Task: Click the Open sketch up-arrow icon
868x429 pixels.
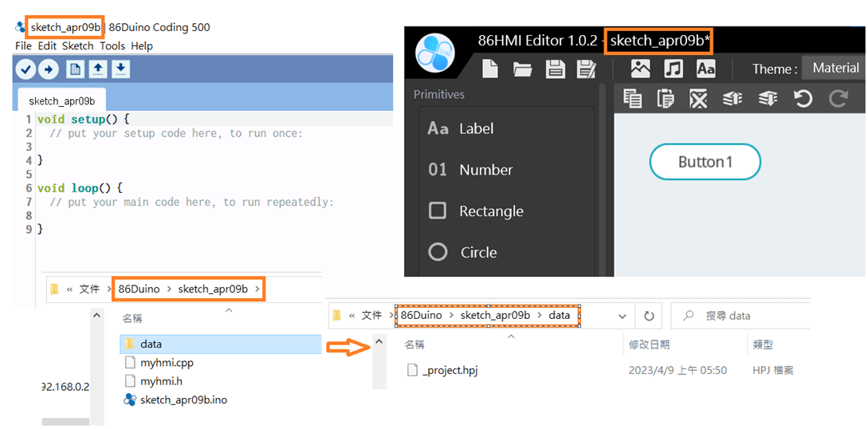Action: click(97, 70)
